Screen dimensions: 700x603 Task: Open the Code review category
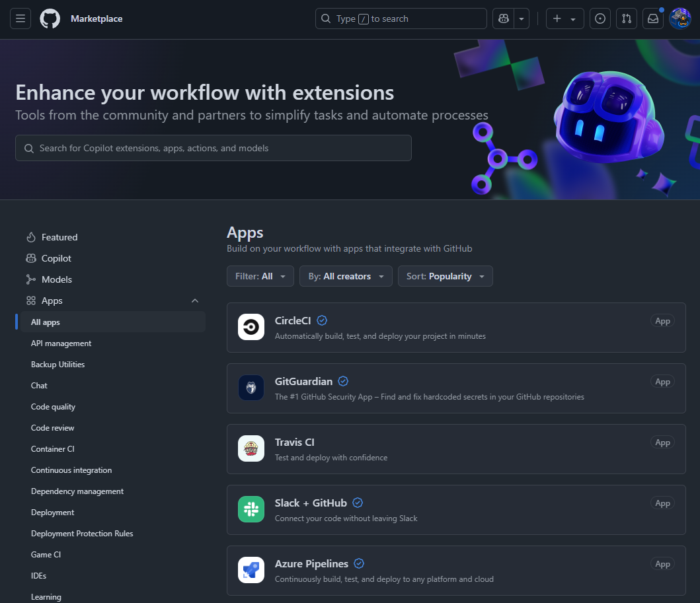[x=52, y=428]
